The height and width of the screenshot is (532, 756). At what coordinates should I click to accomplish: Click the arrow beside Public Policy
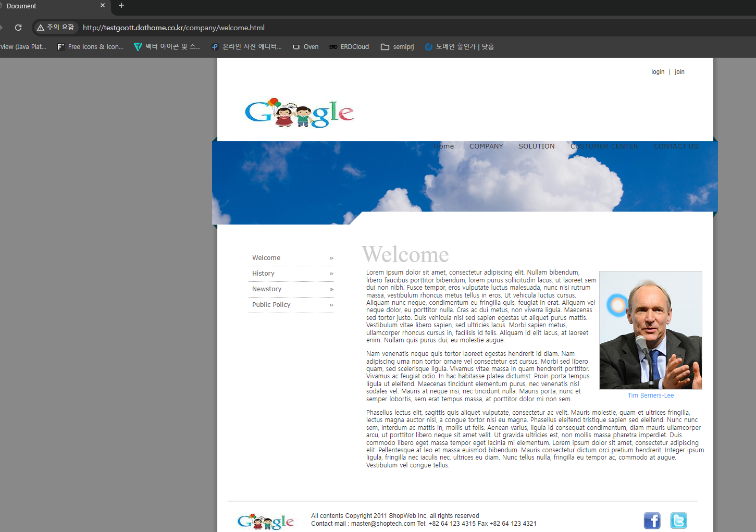coord(331,305)
